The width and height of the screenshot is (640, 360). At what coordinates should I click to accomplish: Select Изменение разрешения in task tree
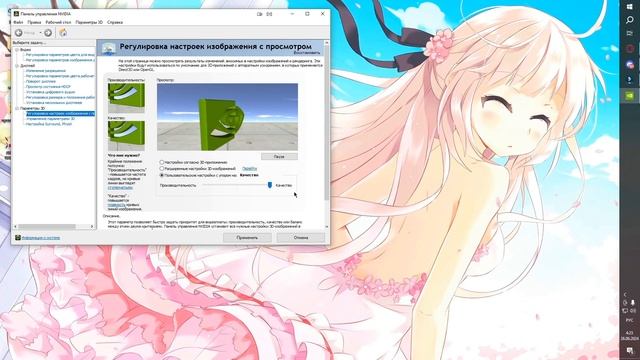point(46,71)
